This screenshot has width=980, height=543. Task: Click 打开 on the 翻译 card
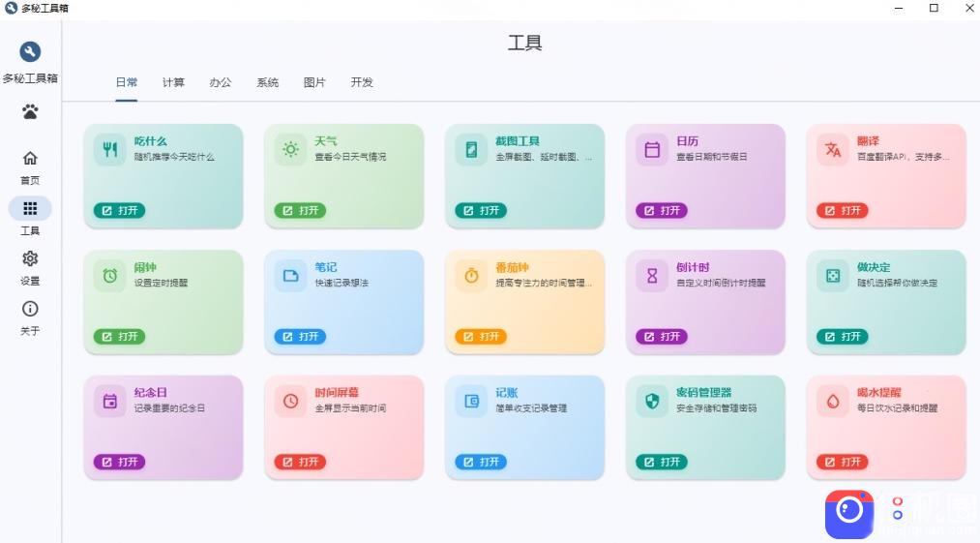click(x=842, y=211)
